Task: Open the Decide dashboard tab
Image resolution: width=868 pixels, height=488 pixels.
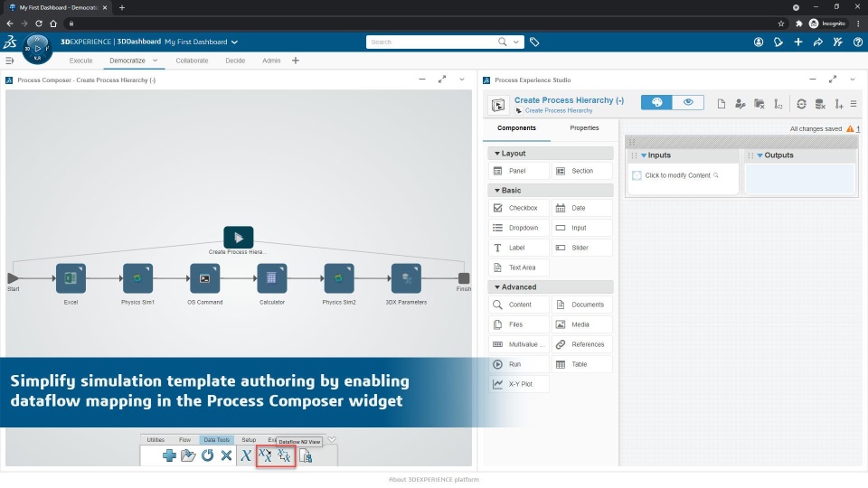Action: coord(235,61)
